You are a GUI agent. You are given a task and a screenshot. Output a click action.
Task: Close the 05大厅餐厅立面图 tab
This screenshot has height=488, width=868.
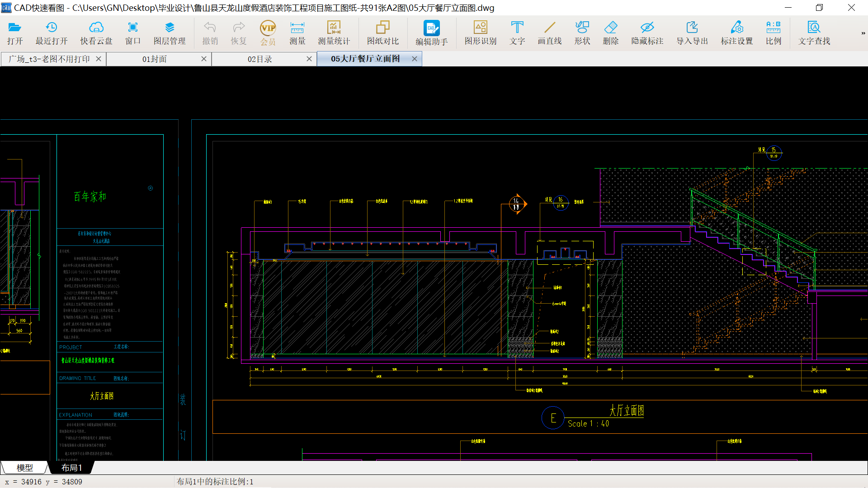pos(415,59)
